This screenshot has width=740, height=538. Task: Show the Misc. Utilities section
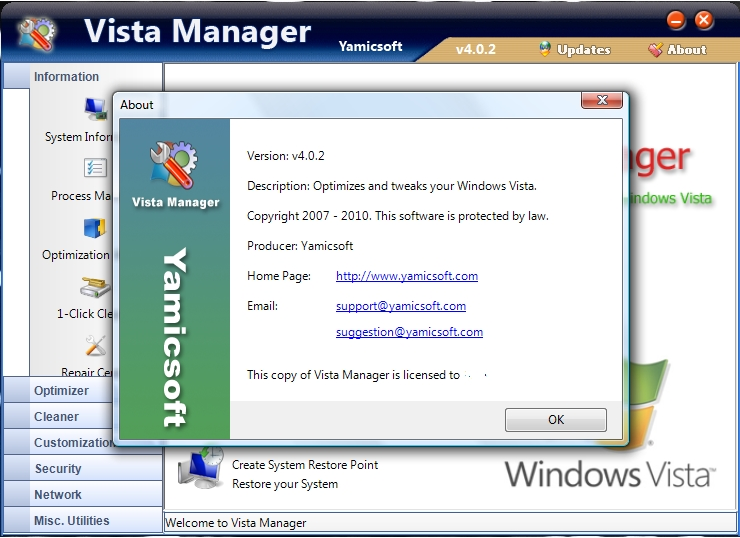pos(71,521)
